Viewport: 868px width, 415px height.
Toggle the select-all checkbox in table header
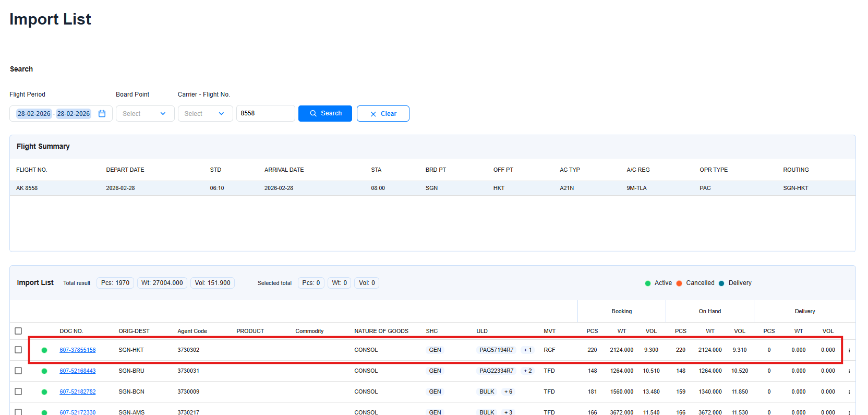18,331
